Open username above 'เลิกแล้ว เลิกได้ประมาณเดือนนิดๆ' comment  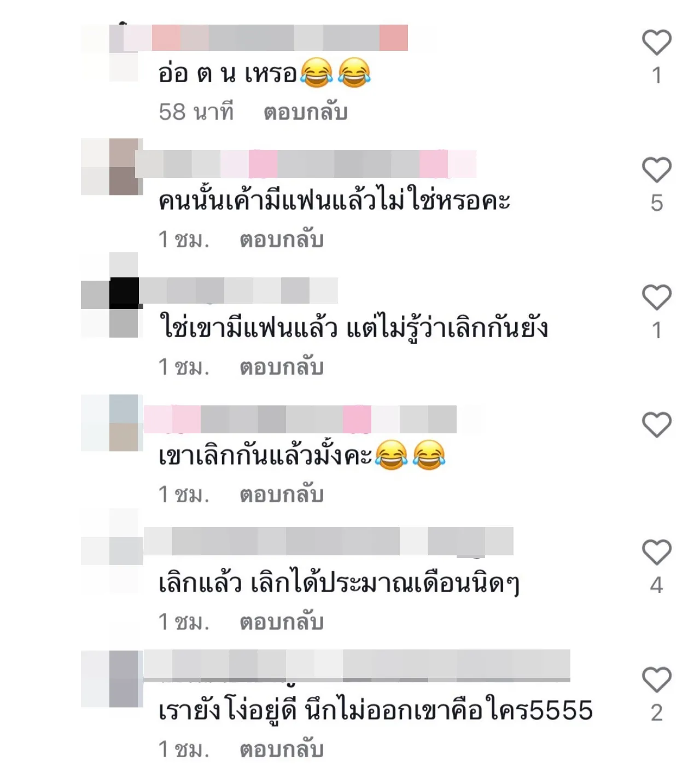point(328,541)
